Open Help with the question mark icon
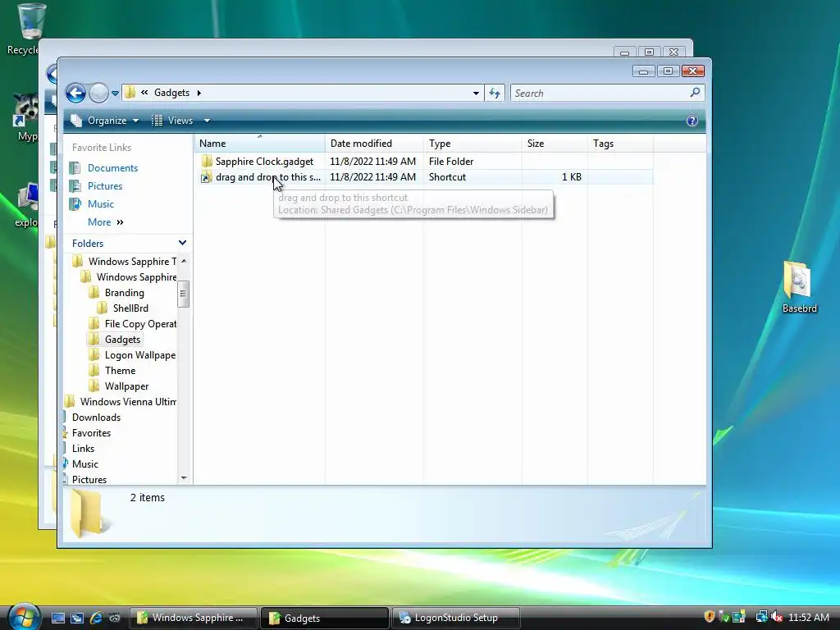840x630 pixels. 692,121
